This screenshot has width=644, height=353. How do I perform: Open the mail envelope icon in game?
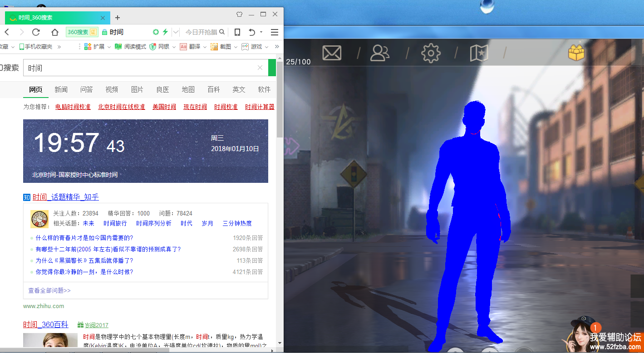(x=332, y=53)
